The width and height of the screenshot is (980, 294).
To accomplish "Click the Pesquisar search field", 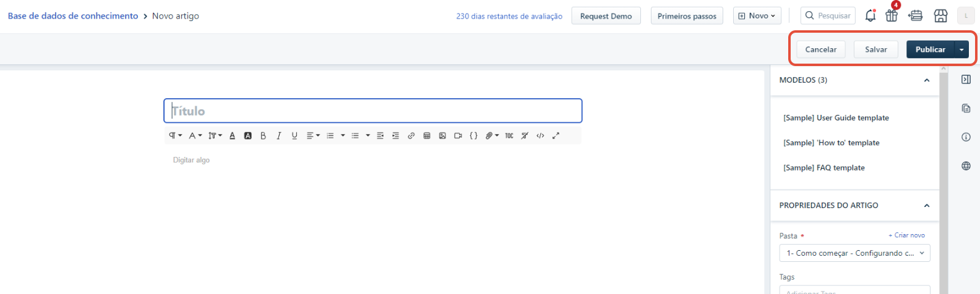I will tap(828, 16).
